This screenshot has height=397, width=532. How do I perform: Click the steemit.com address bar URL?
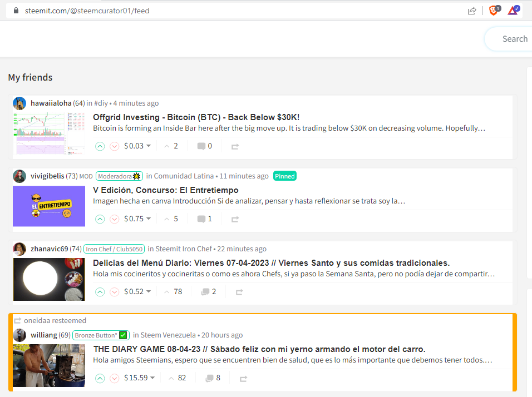point(87,11)
